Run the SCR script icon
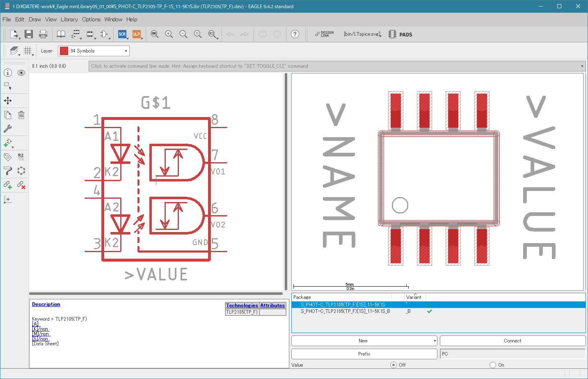588x379 pixels. [122, 34]
